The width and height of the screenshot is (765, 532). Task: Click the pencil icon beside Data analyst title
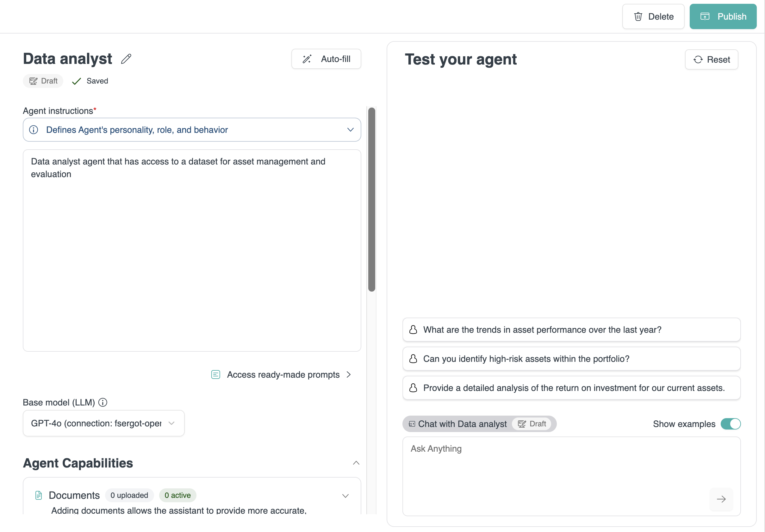point(126,59)
